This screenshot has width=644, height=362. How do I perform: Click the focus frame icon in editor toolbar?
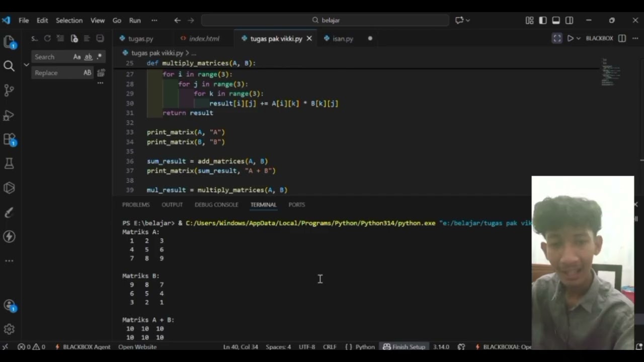(x=557, y=38)
